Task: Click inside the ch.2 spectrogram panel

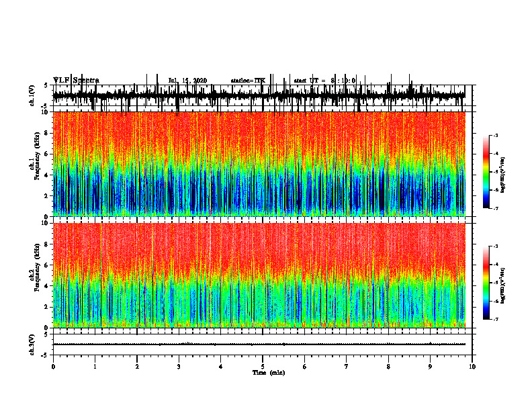Action: [259, 275]
